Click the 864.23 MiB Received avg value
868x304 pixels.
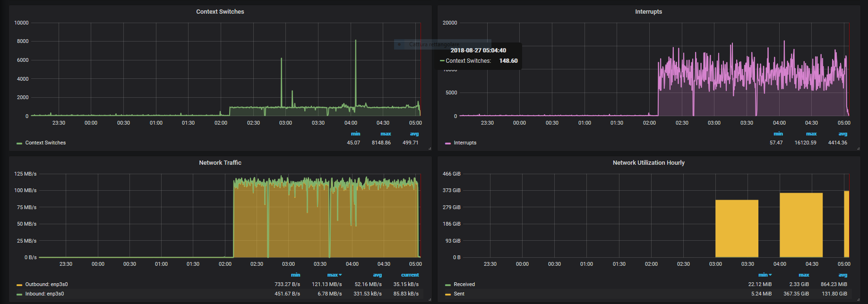pyautogui.click(x=834, y=284)
